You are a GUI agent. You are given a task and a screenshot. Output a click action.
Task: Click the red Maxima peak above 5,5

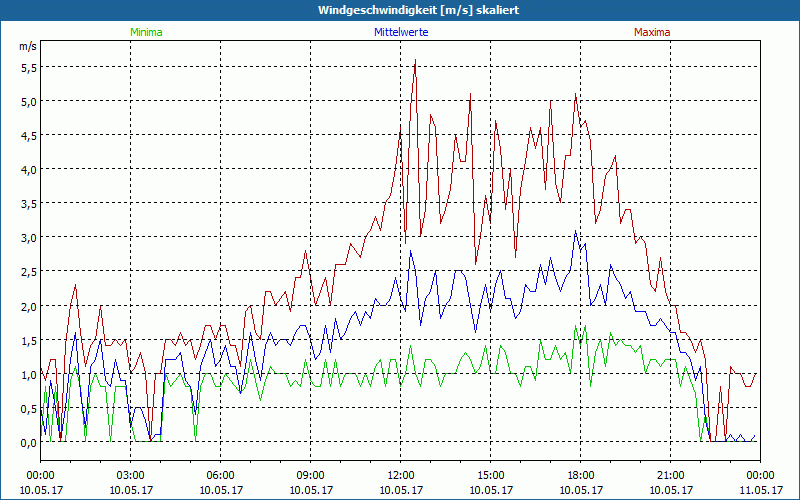(416, 60)
